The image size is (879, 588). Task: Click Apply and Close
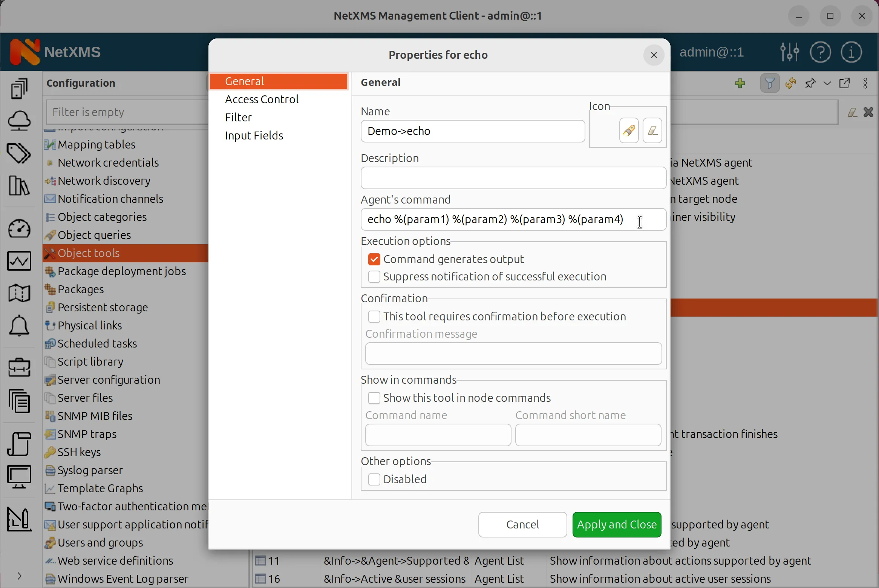pyautogui.click(x=617, y=525)
